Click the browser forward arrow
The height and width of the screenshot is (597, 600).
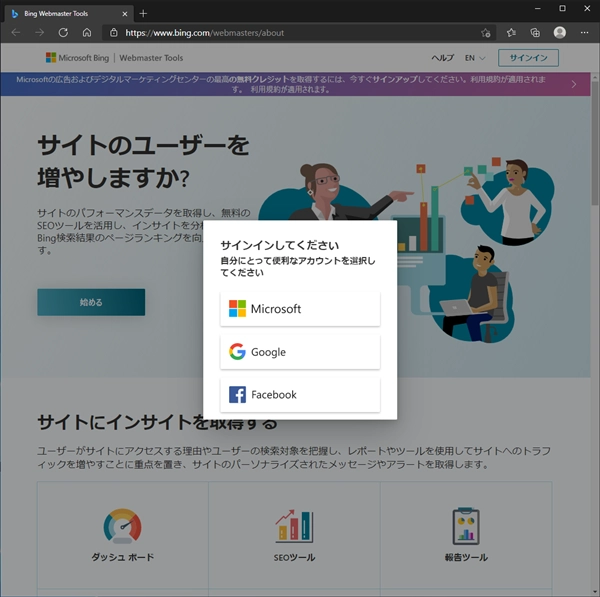(39, 33)
